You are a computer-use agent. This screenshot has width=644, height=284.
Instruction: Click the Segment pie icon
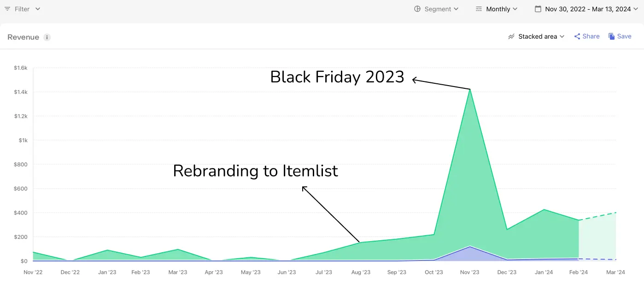click(x=417, y=9)
